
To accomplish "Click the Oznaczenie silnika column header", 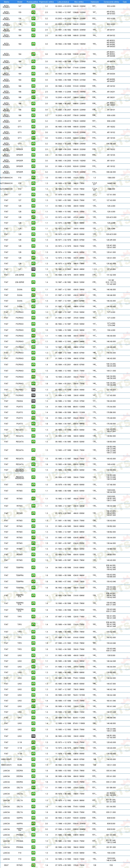I will tap(111, 2).
